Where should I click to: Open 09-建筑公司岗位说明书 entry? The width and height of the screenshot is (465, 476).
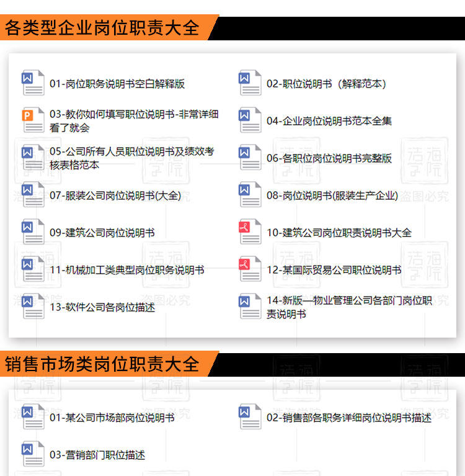[x=102, y=233]
